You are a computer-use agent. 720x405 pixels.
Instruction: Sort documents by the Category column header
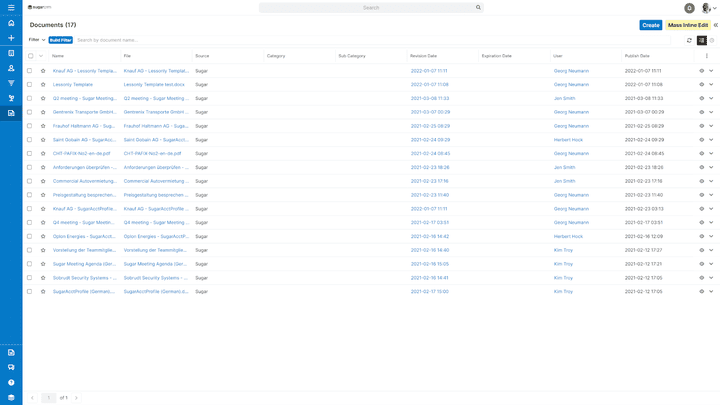pos(276,56)
